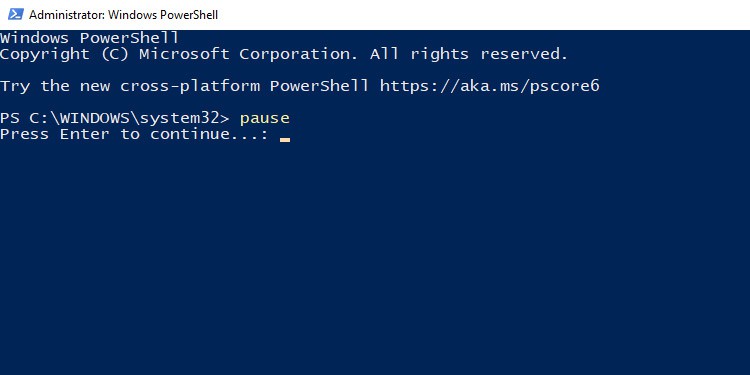Click the empty blue console area

[x=375, y=258]
